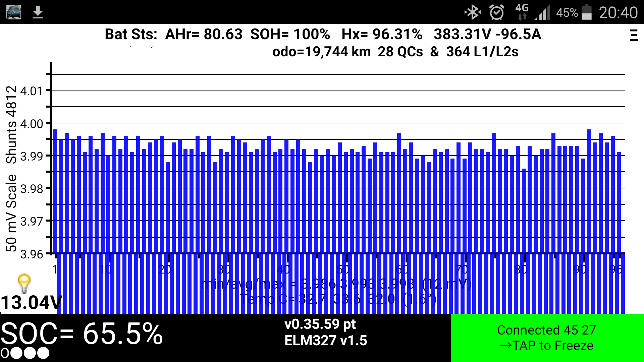Open the screenshot thumbnail notification icon

click(x=14, y=12)
